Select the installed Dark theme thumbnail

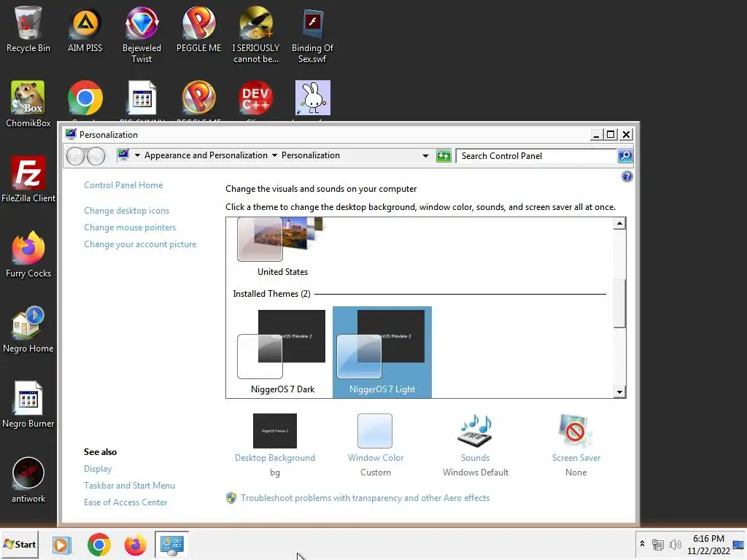282,352
